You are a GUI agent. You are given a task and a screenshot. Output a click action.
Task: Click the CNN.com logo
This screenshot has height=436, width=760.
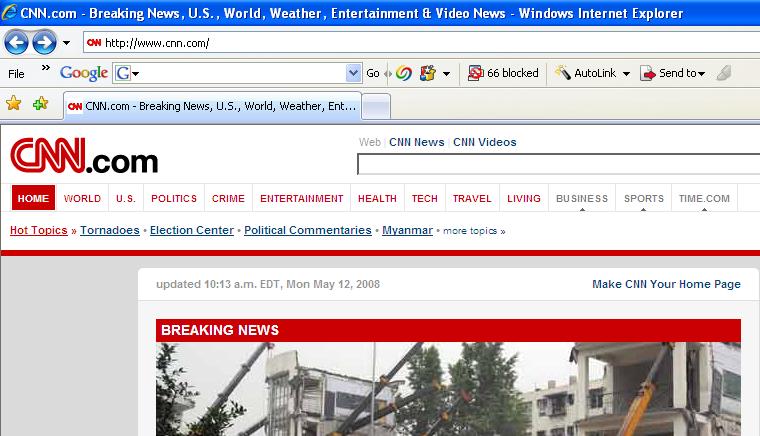pos(84,159)
